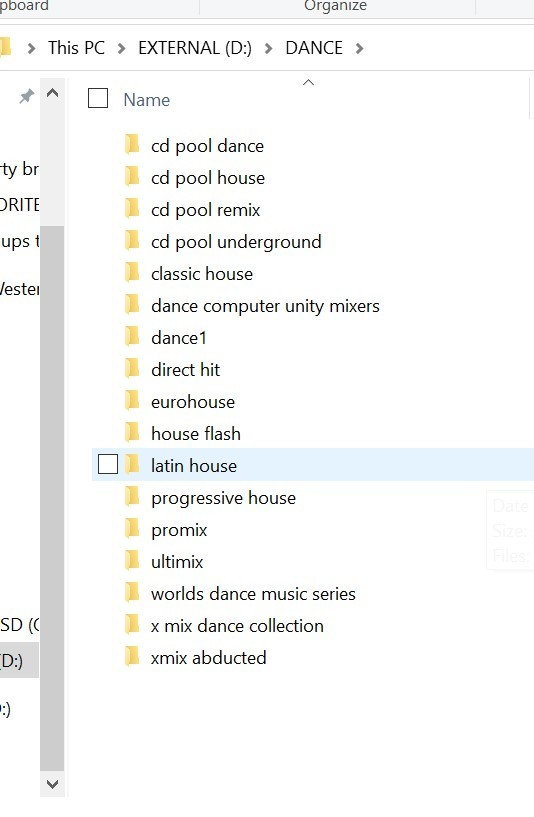Select 'cd pool dance' folder name

click(x=207, y=146)
